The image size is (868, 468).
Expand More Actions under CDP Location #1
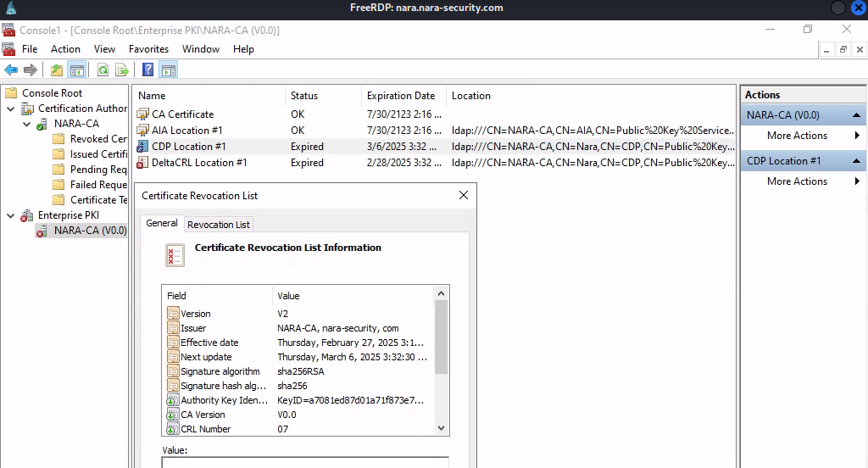tap(797, 181)
